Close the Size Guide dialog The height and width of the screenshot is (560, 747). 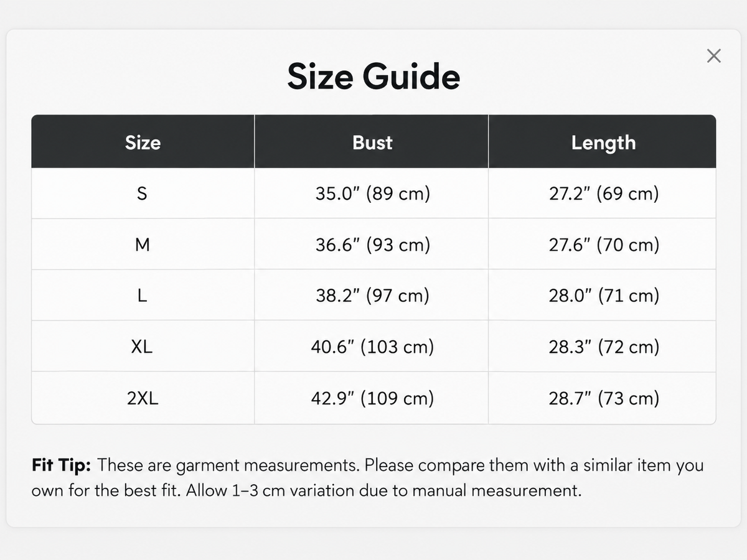[x=714, y=56]
